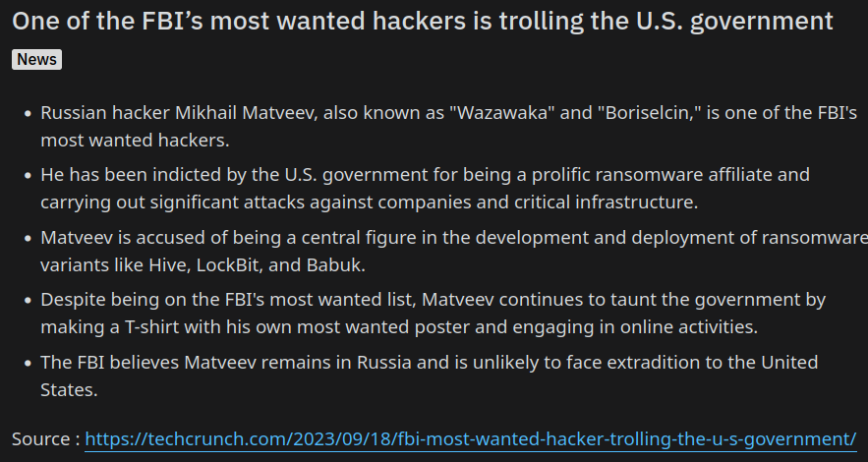Click the bullet about the most wanted T-shirt
868x462 pixels.
point(433,314)
